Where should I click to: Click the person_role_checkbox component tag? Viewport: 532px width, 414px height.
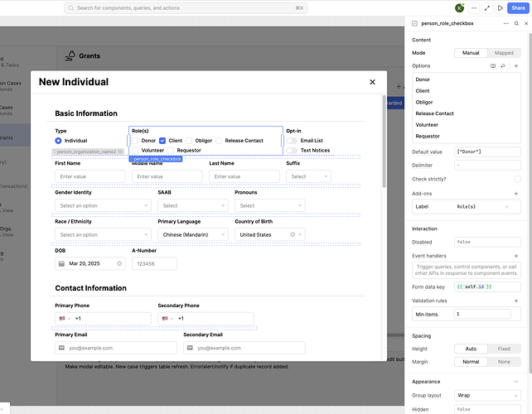pos(156,159)
